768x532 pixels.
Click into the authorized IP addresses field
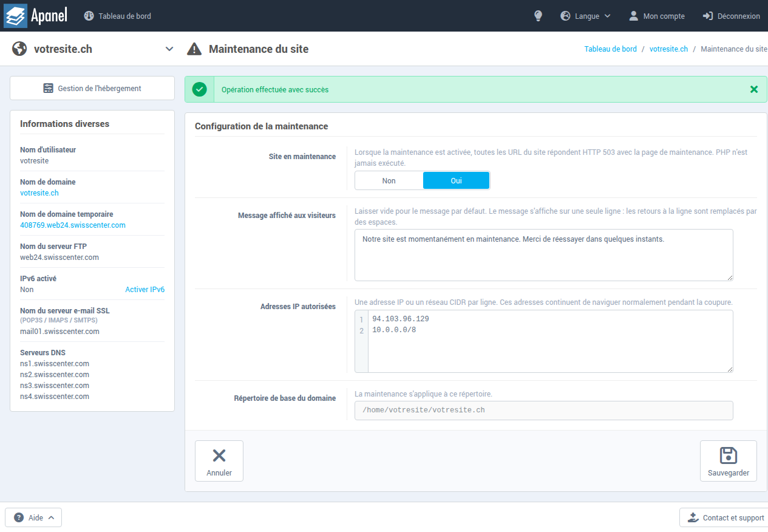point(544,341)
